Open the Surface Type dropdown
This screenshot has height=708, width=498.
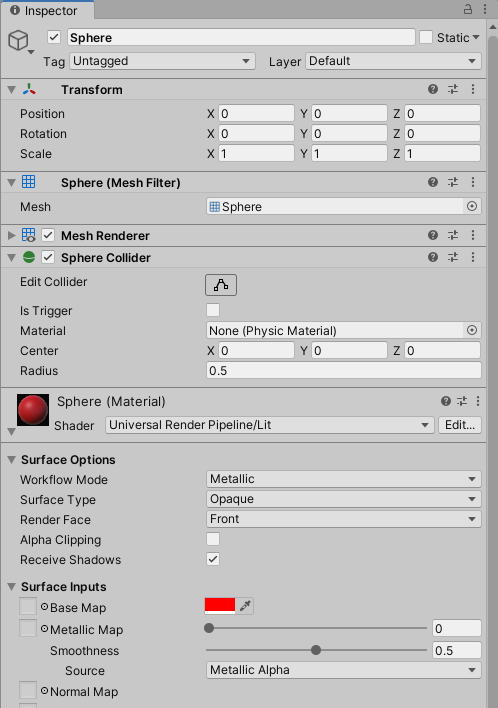click(x=344, y=499)
